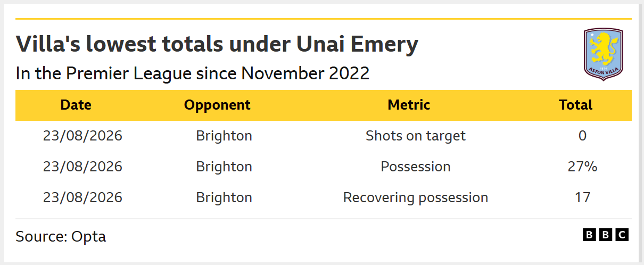The image size is (644, 265).
Task: Click Brighton in the Shots on target row
Action: [x=224, y=136]
